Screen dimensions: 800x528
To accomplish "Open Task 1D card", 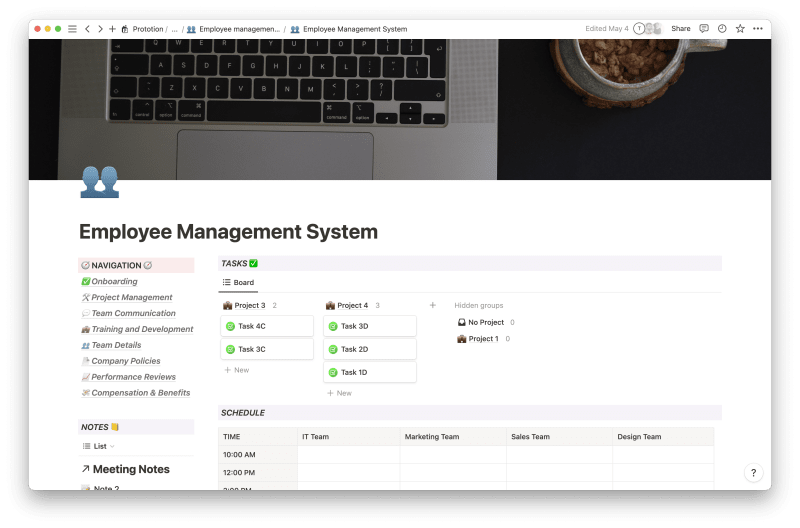I will (370, 372).
